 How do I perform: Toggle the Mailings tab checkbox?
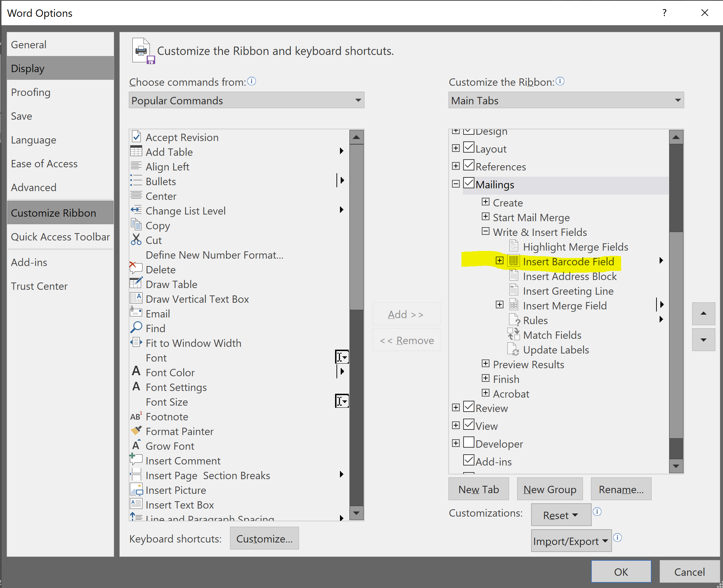pos(469,183)
